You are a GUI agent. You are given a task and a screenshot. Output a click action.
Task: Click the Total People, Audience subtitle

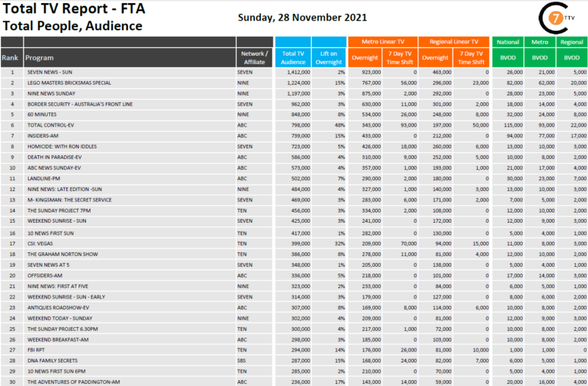(x=71, y=26)
